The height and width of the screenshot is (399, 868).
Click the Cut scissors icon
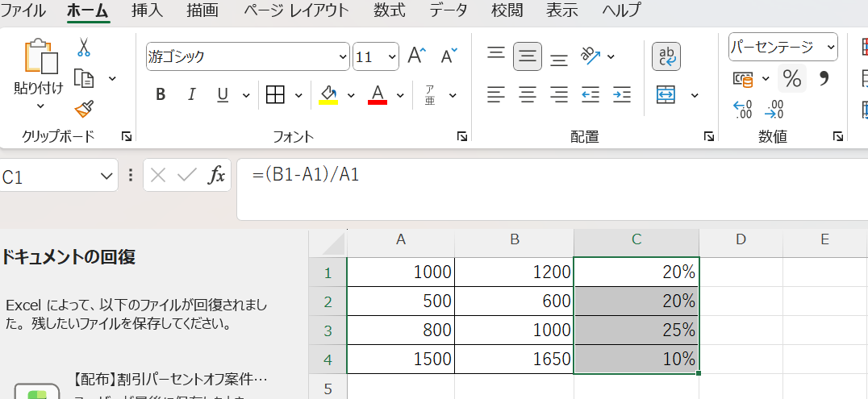tap(83, 48)
